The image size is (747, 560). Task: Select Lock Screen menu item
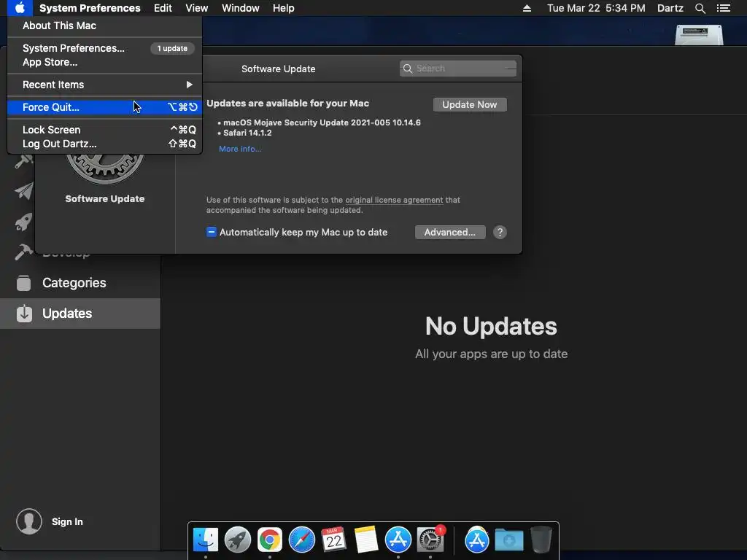[105, 130]
